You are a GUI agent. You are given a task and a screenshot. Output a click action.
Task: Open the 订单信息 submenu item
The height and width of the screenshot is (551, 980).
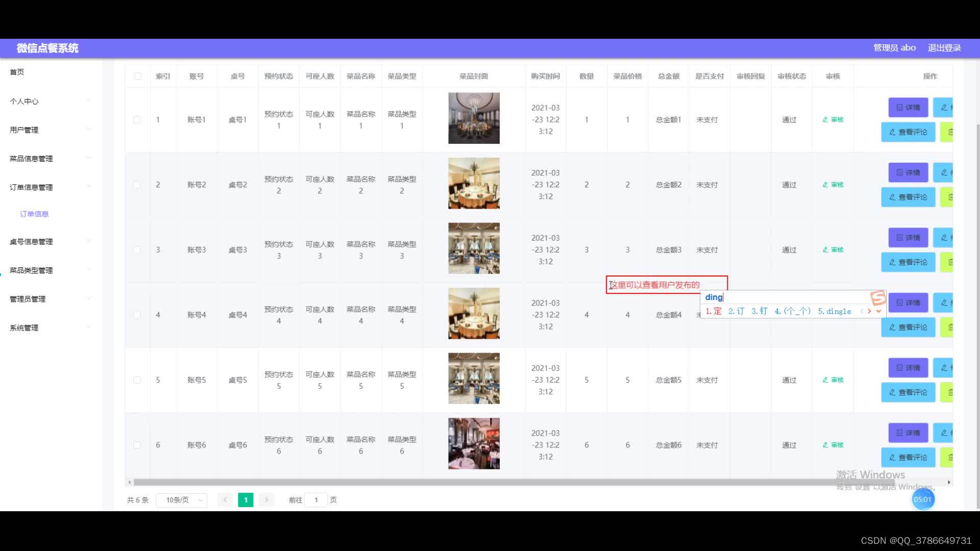tap(34, 214)
